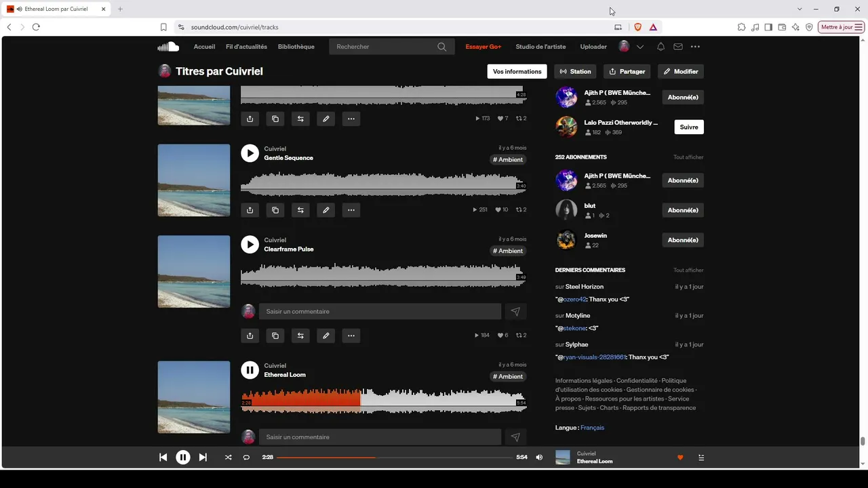868x488 pixels.
Task: Write comment on Clearframe Pulse field
Action: tap(380, 312)
